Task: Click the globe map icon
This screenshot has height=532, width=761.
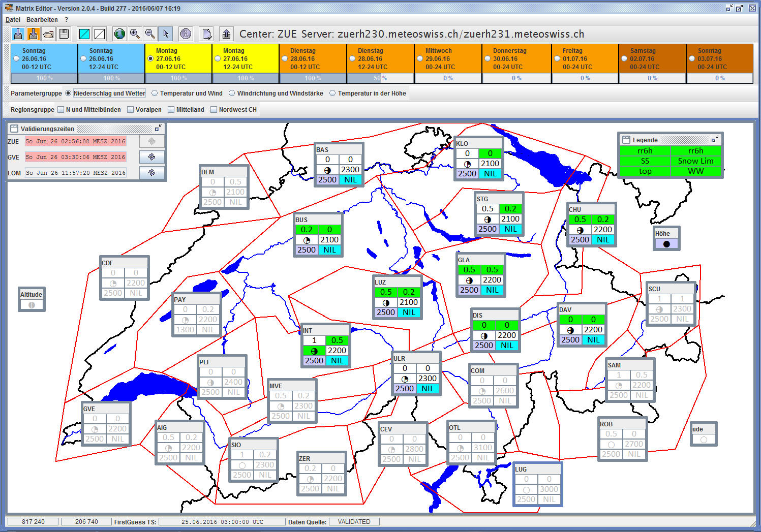Action: click(x=119, y=34)
